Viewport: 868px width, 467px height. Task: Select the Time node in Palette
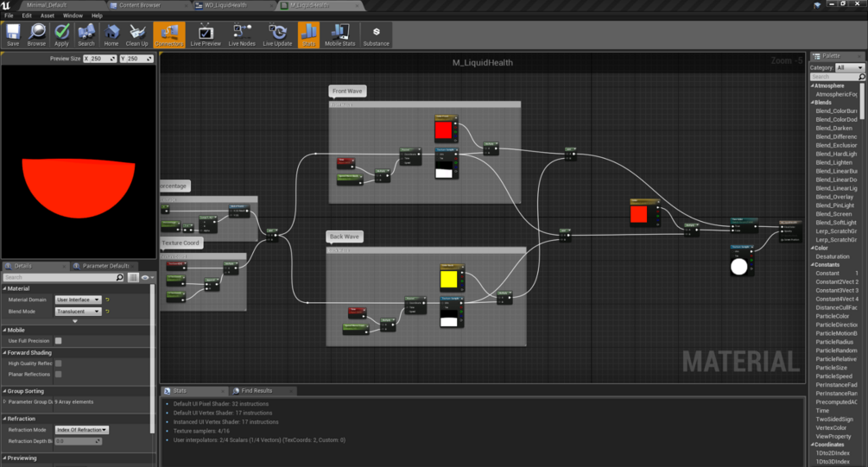(822, 411)
